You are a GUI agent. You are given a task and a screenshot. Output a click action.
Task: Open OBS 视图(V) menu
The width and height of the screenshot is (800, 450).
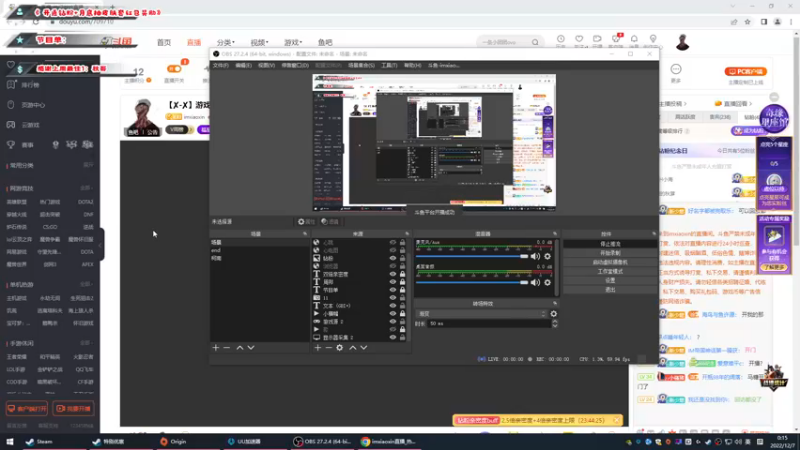coord(266,65)
